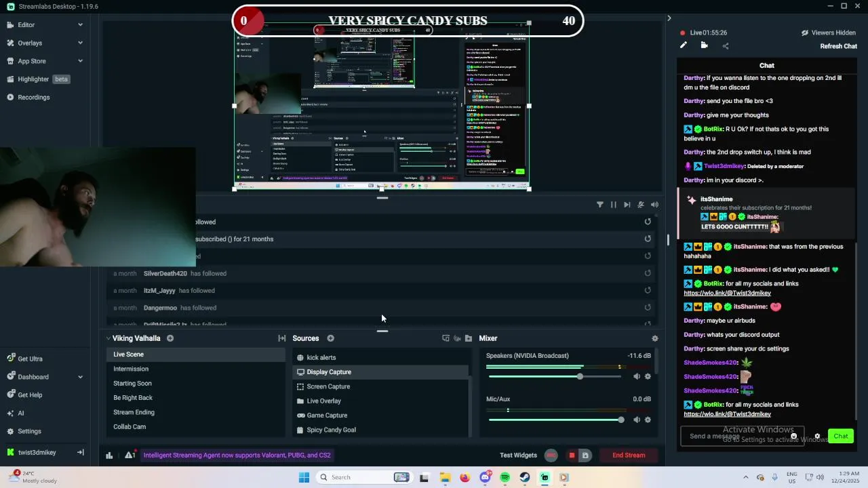Select the Starting Soon scene
The image size is (868, 488).
click(x=197, y=384)
